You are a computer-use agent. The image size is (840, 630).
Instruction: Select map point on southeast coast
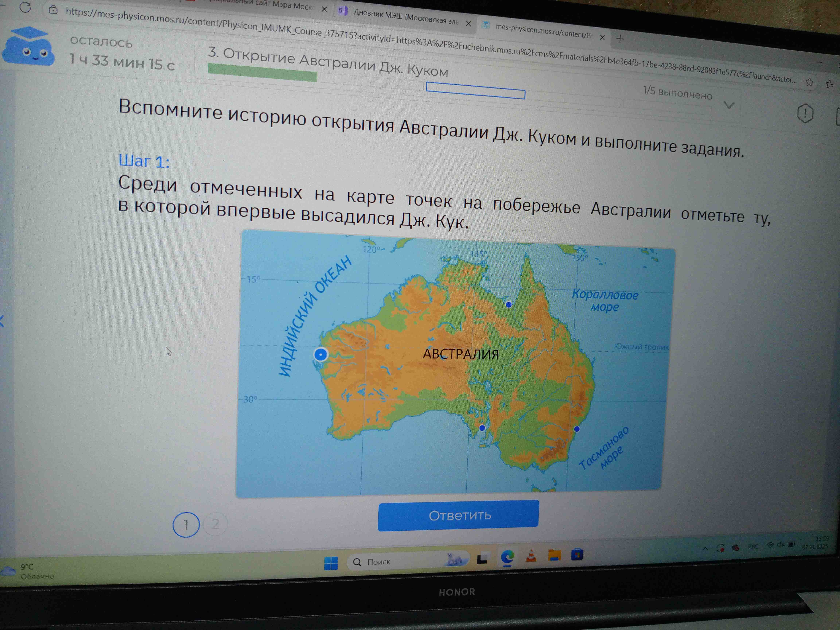pos(576,429)
